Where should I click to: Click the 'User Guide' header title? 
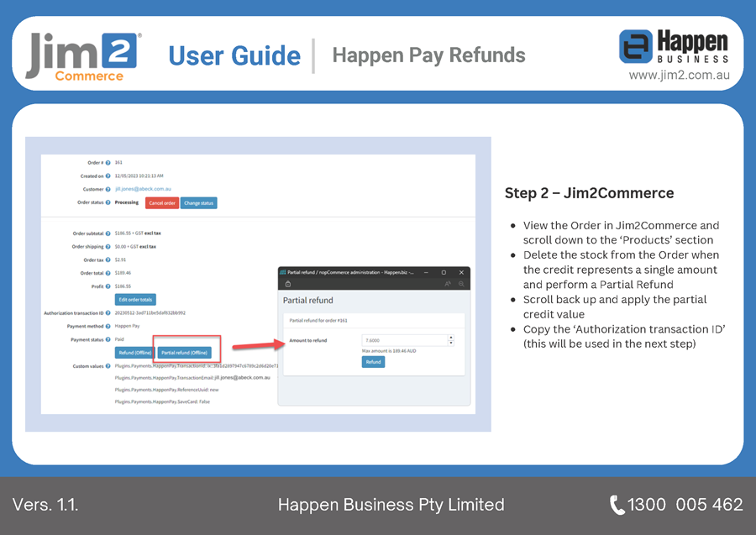click(234, 55)
